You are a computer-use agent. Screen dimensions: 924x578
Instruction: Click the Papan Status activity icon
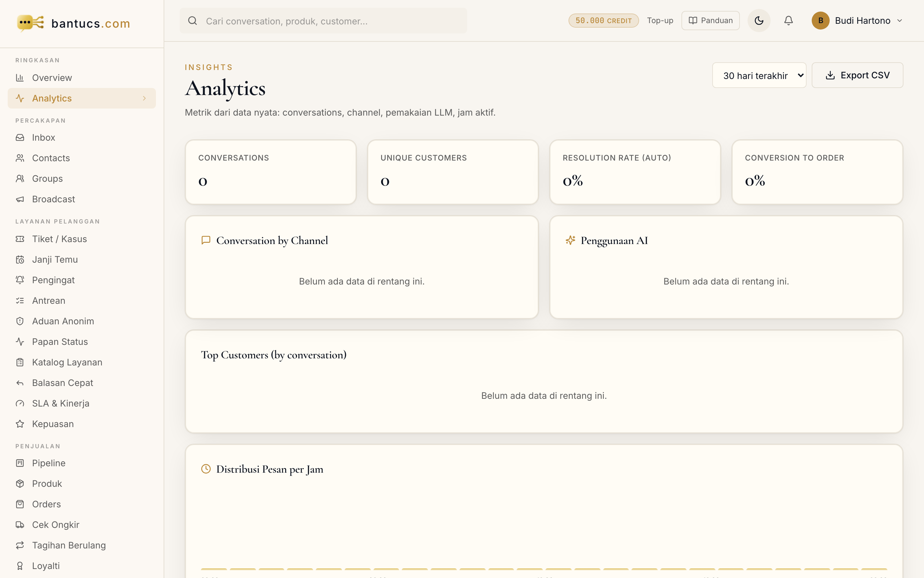click(x=20, y=342)
